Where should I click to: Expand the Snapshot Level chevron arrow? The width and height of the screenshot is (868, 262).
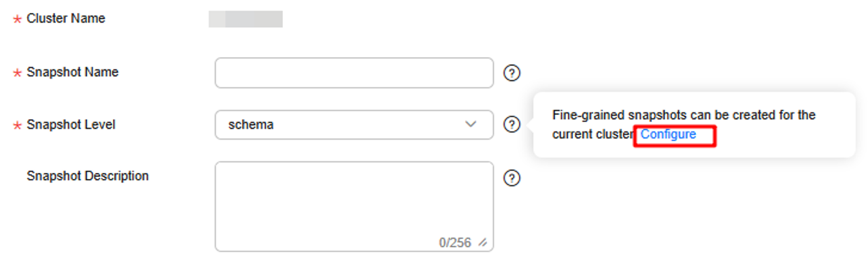click(x=470, y=125)
